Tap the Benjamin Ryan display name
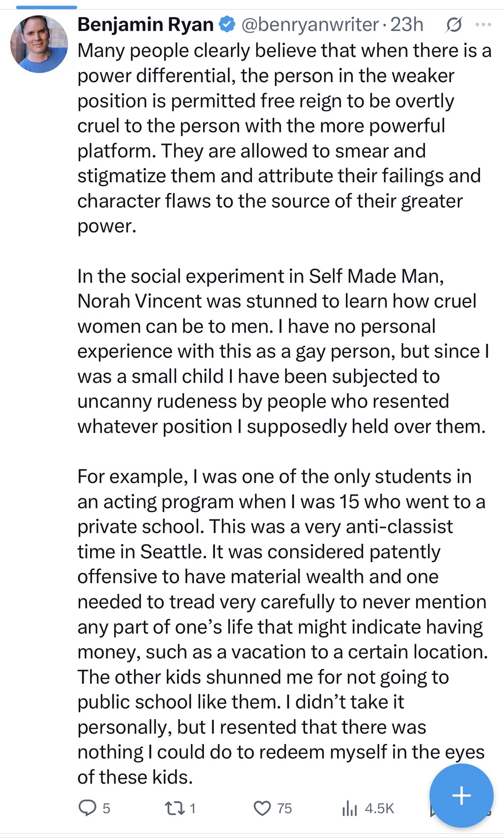This screenshot has height=838, width=504. pos(145,25)
